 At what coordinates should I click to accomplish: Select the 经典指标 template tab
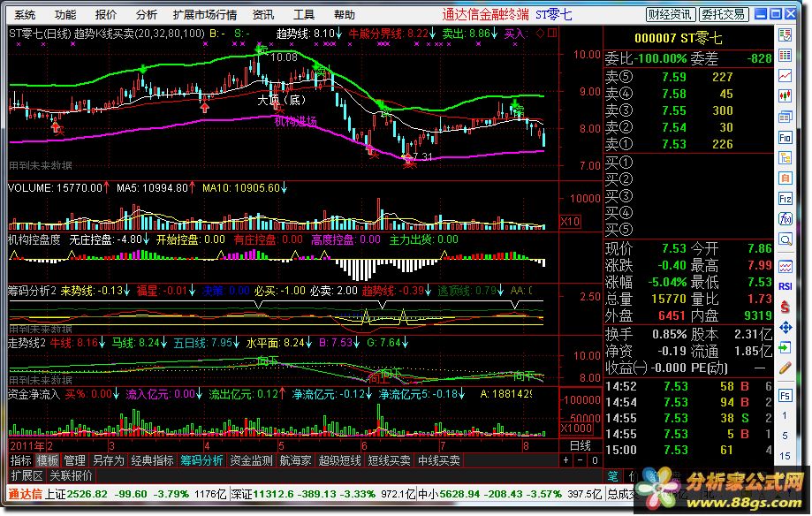[152, 460]
